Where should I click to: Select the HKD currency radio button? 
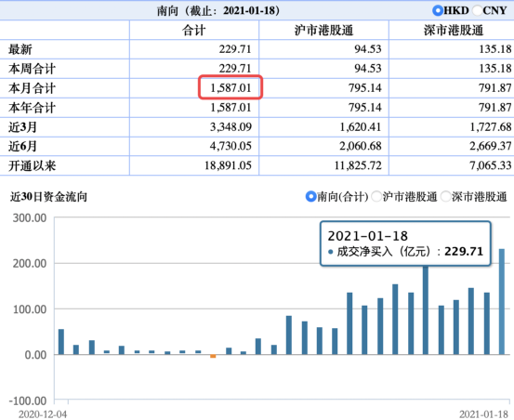pos(438,10)
